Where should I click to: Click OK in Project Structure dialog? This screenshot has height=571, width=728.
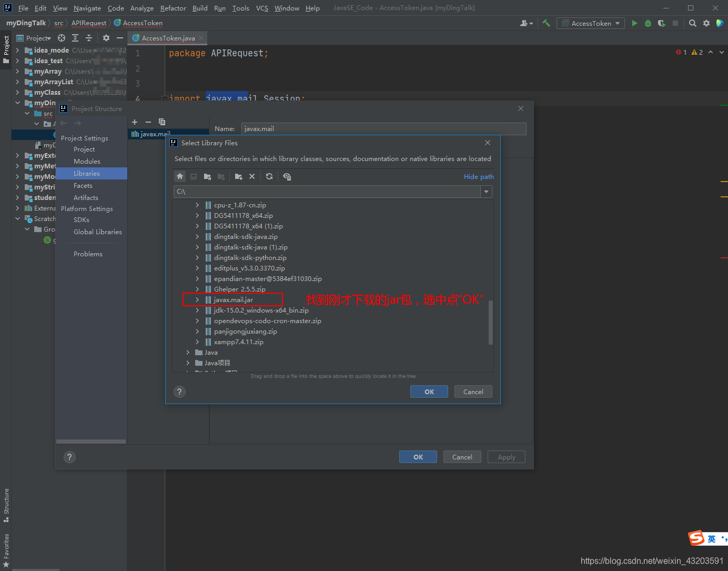point(418,457)
